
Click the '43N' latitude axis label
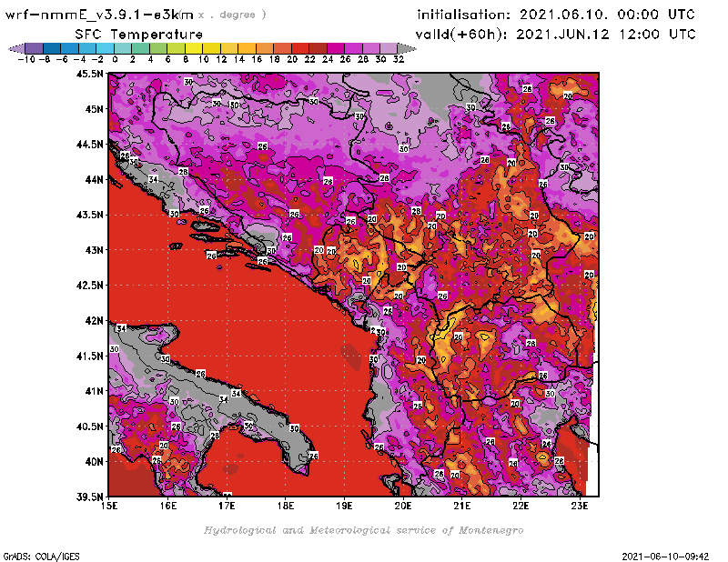[94, 250]
